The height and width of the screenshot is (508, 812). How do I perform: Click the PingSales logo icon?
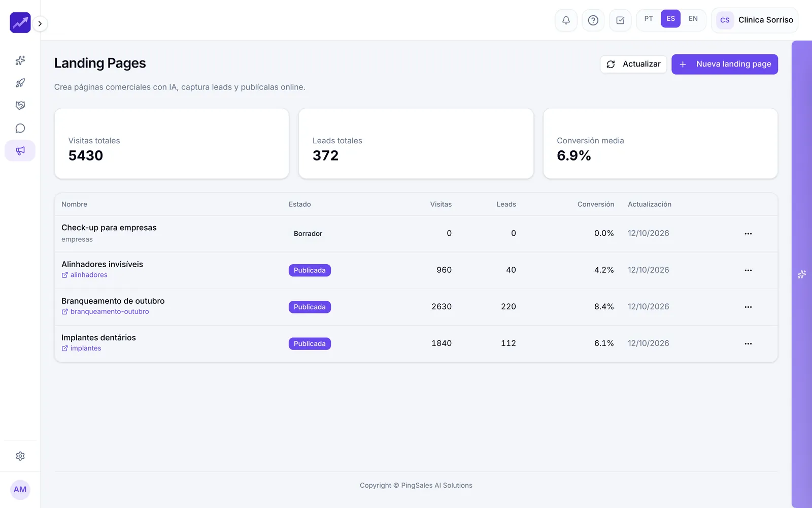click(20, 23)
